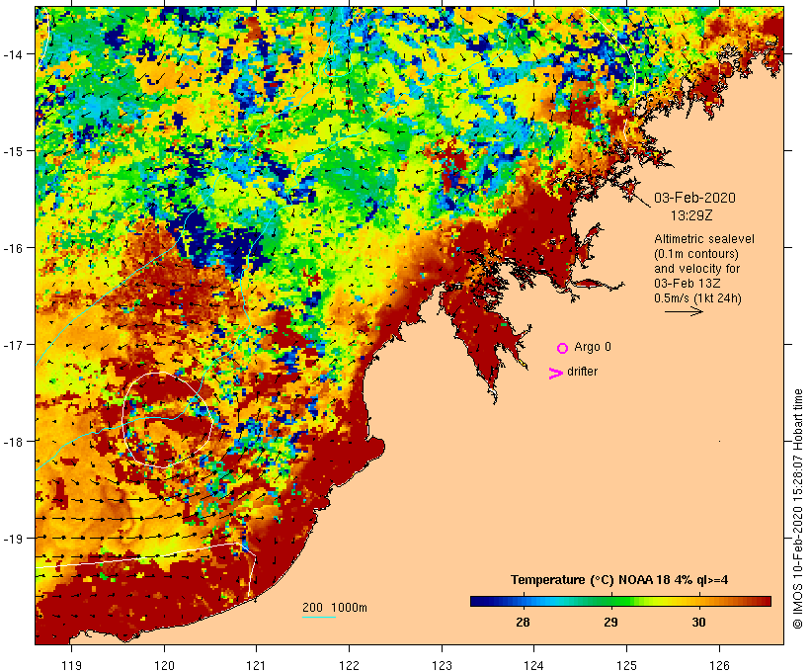Click the 'Altimetric sealevel' text line
Viewport: 810px width, 672px height.
pos(703,239)
